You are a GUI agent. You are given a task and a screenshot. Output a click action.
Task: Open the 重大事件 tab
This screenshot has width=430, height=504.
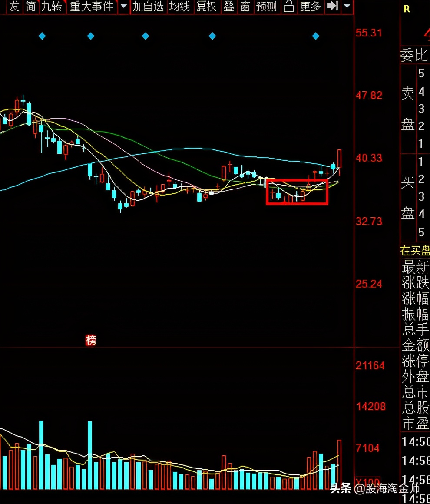click(x=92, y=7)
